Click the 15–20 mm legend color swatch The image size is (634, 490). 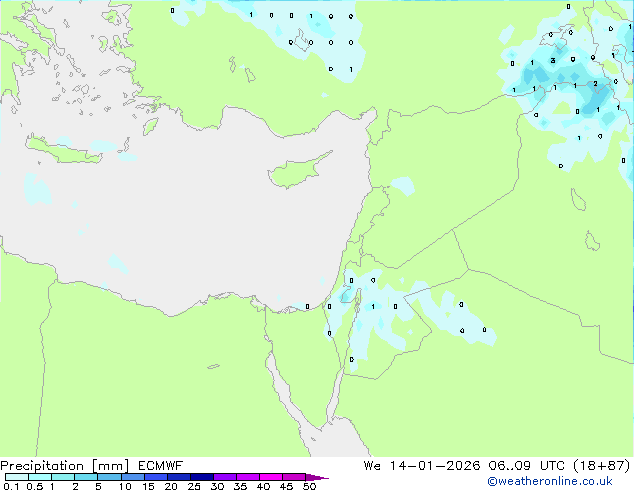pos(155,477)
